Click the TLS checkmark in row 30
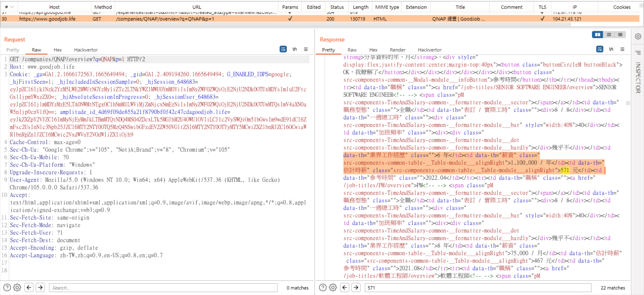This screenshot has width=644, height=295. coord(542,19)
